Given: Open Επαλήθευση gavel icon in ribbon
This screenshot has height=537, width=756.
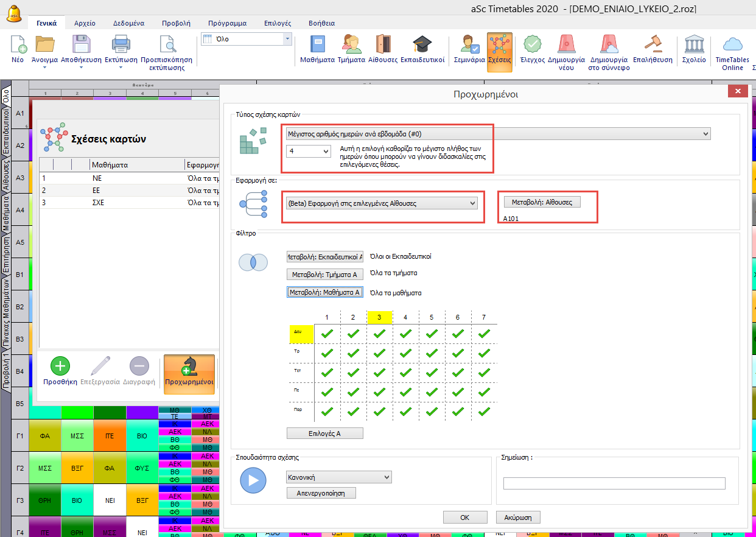Looking at the screenshot, I should pos(653,45).
